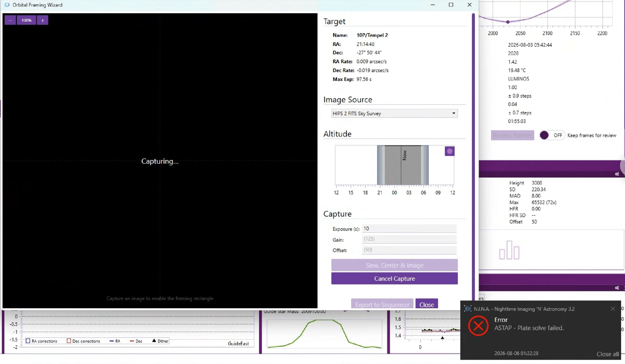Click the temperature reading 19.48 °C
The image size is (625, 364).
point(517,70)
